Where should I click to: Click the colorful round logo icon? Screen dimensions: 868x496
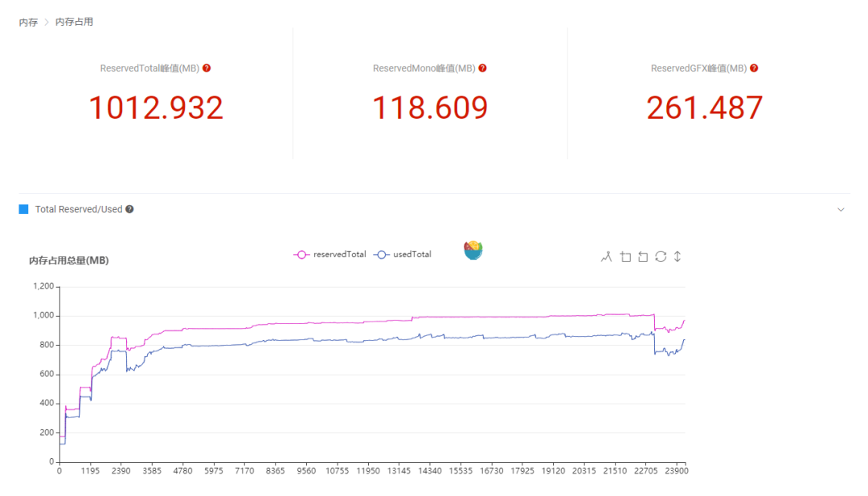pos(473,250)
